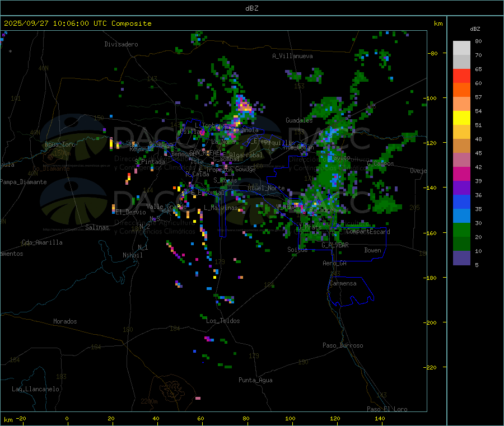Pick the dark green 10–20 dBZ legend color
This screenshot has height=426, width=504.
461,244
